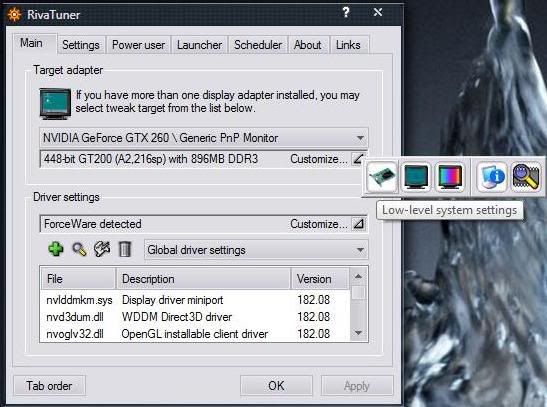Close the RivaTuner window

[x=378, y=13]
